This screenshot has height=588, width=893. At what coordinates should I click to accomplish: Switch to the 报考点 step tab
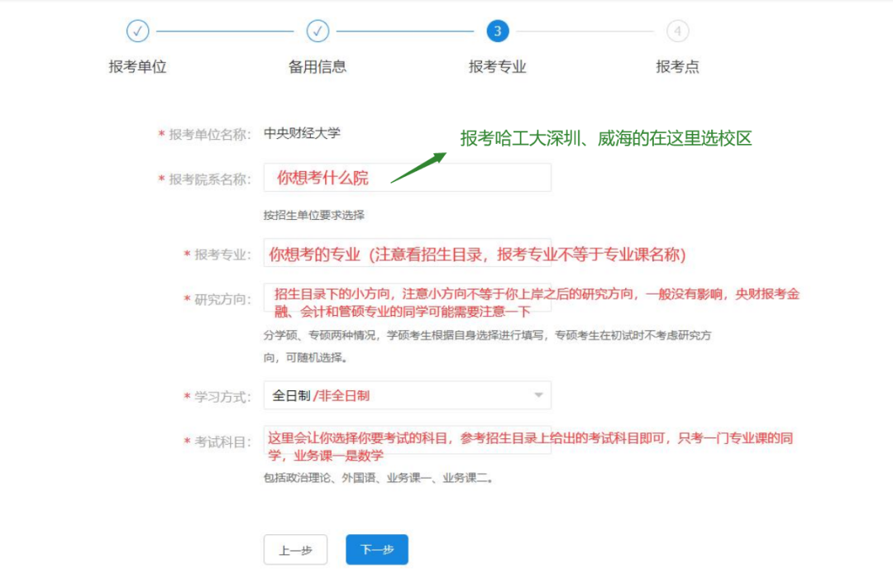[x=678, y=67]
